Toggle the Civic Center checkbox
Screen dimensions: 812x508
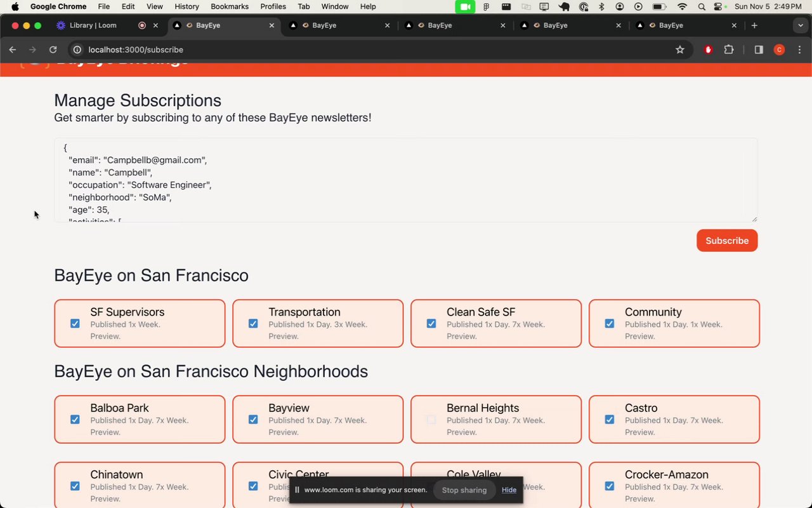pos(253,486)
